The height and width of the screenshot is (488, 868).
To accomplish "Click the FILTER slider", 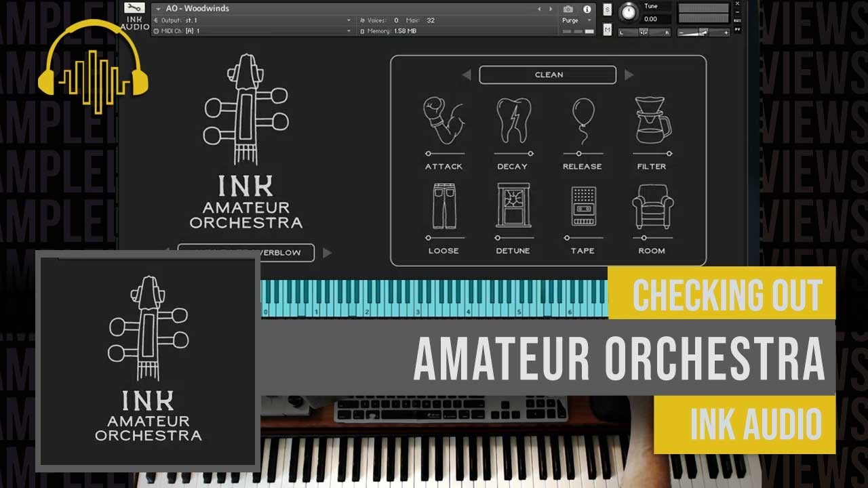I will pyautogui.click(x=652, y=154).
